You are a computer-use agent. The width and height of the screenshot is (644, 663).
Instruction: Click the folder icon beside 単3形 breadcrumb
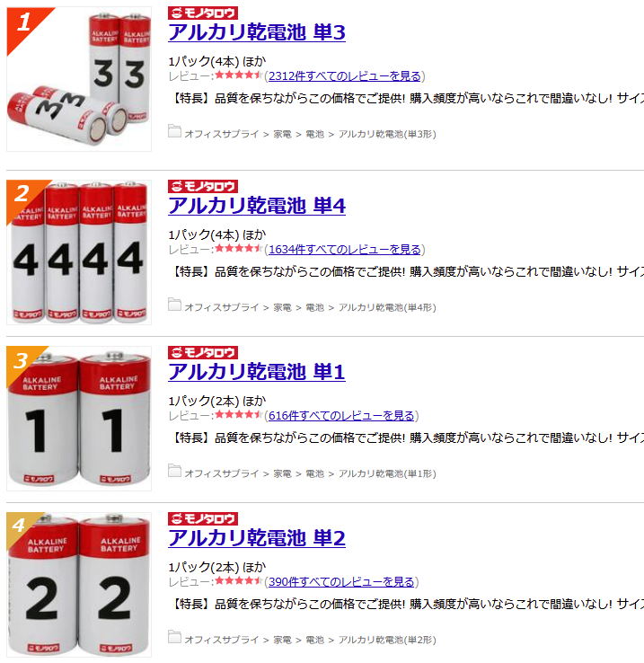[x=174, y=131]
